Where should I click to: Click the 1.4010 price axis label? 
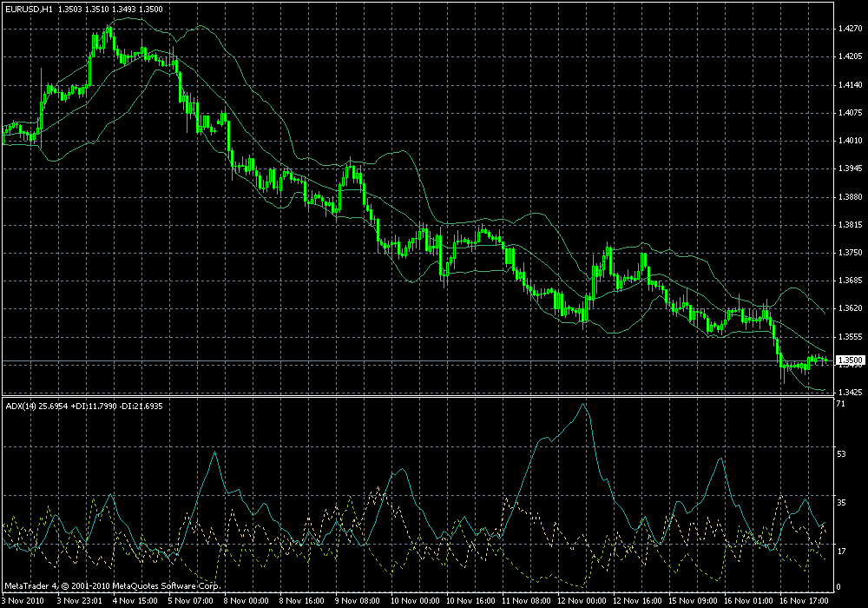(x=851, y=141)
